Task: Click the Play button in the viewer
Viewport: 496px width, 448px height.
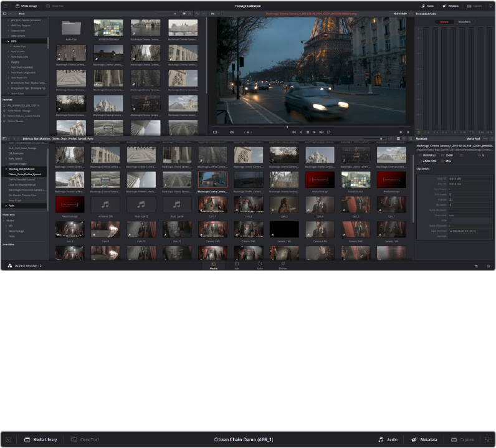Action: tap(314, 132)
